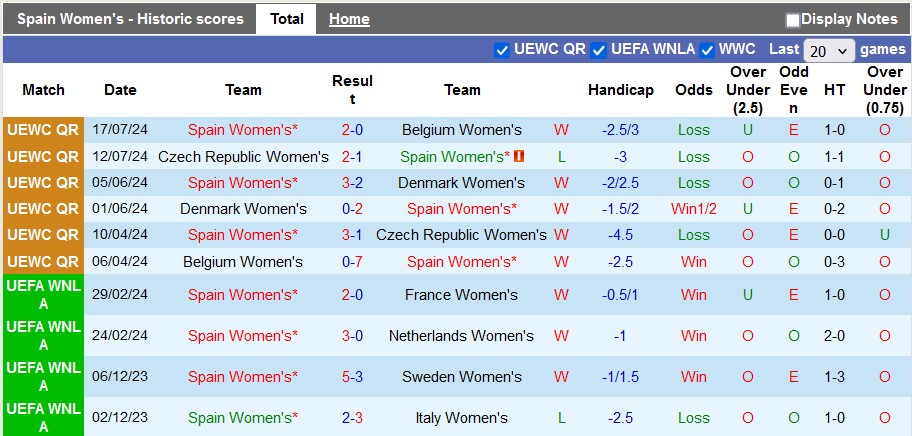Select France Women's team link
The height and width of the screenshot is (436, 912).
pos(462,295)
